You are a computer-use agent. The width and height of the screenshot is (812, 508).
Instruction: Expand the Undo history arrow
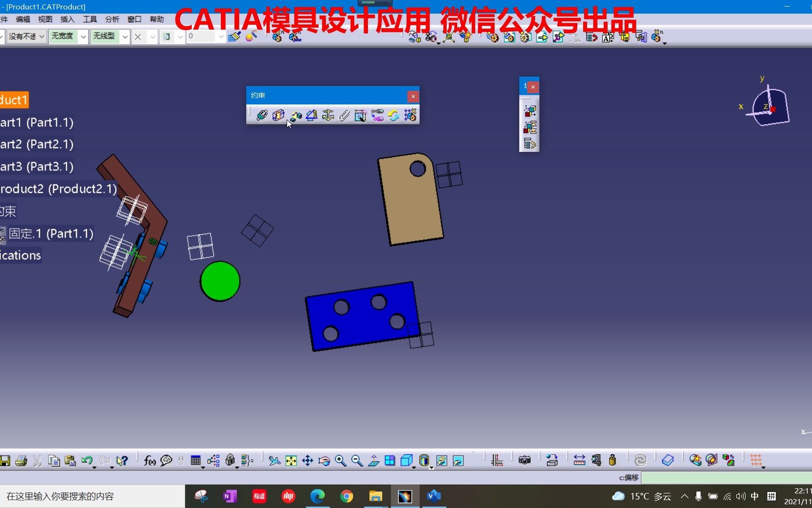[x=94, y=467]
